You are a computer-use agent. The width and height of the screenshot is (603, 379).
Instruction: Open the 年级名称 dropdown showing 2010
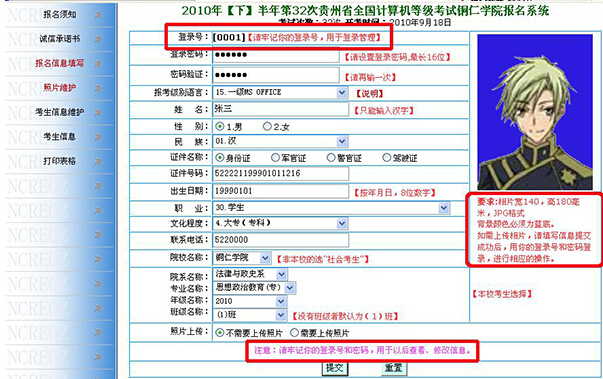(250, 301)
